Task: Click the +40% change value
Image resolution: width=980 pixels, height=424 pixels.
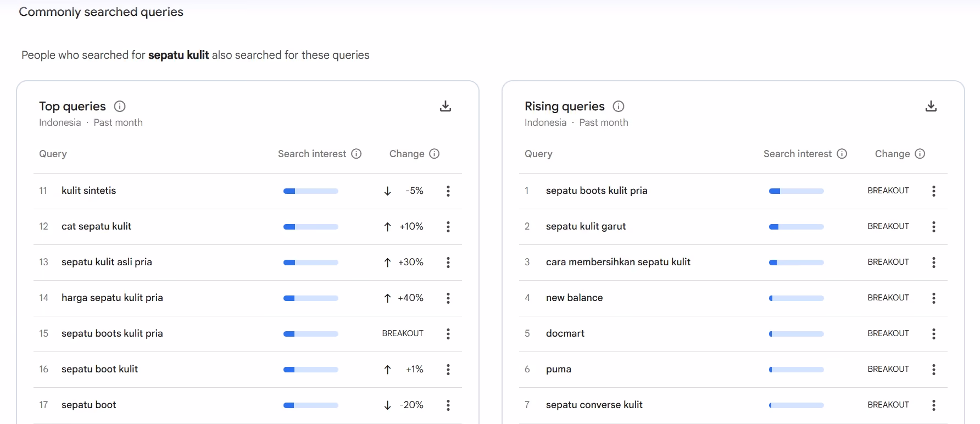Action: coord(411,298)
